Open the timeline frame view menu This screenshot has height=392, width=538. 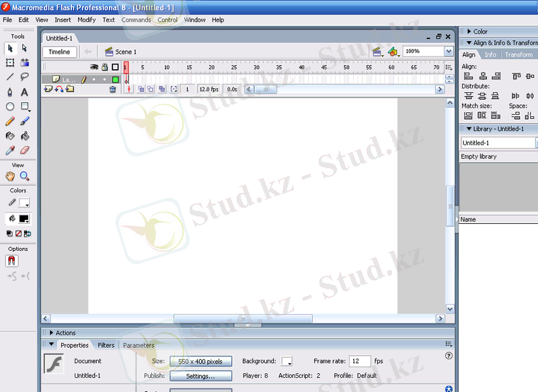(449, 67)
